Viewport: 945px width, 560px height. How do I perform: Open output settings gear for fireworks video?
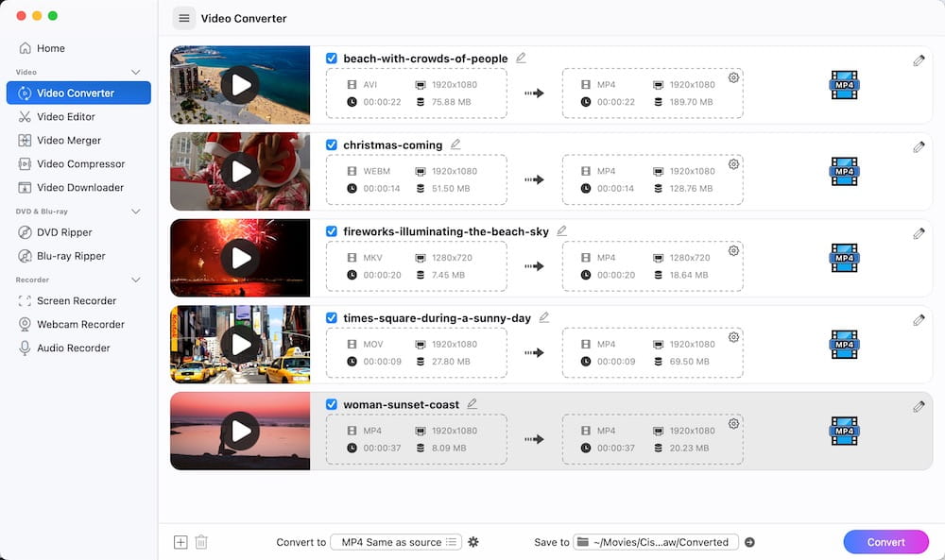[x=733, y=250]
